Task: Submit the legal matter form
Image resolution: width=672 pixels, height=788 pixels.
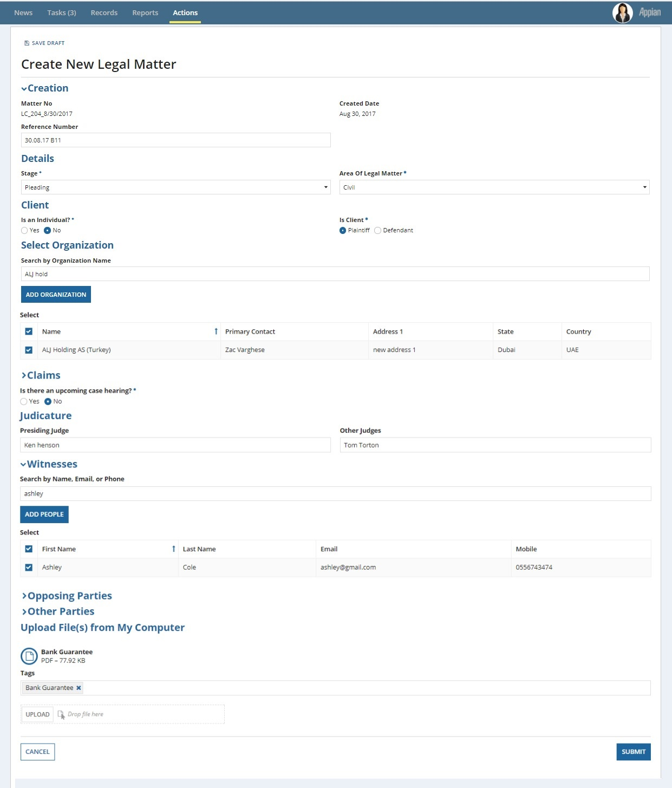Action: (633, 752)
